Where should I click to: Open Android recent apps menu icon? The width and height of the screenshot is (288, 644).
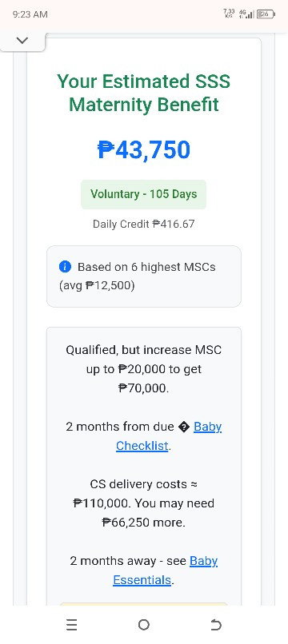click(x=71, y=625)
